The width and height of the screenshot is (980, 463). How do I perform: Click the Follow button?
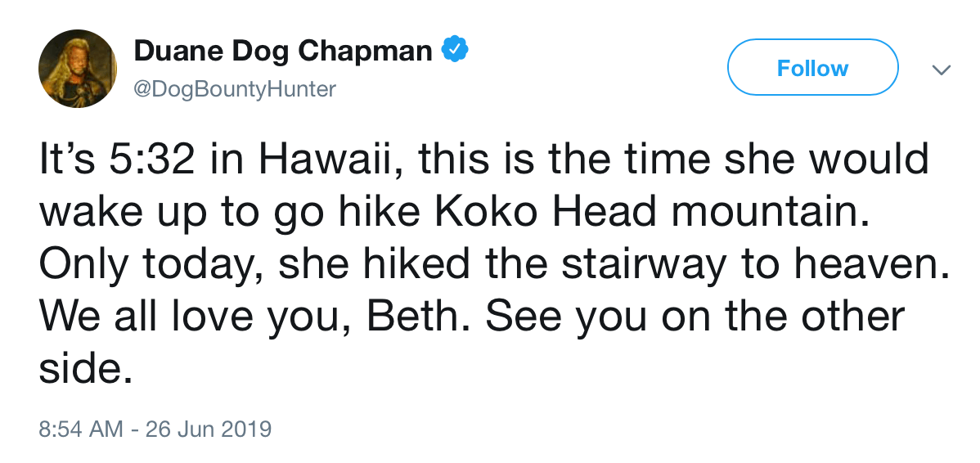pos(812,68)
